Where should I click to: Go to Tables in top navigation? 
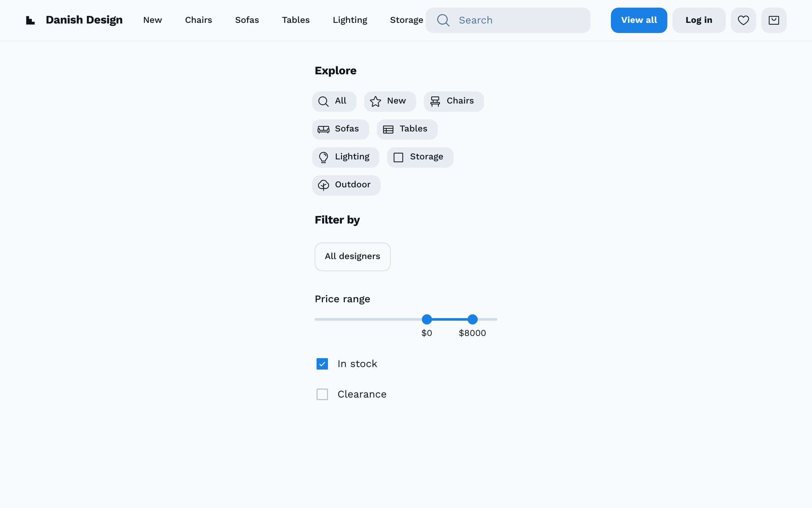pyautogui.click(x=296, y=20)
